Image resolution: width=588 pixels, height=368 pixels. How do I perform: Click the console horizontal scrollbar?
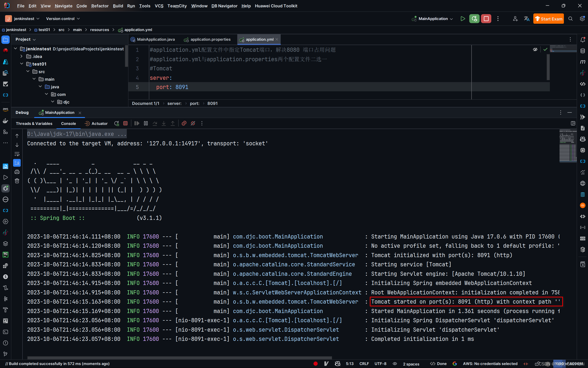(x=180, y=358)
